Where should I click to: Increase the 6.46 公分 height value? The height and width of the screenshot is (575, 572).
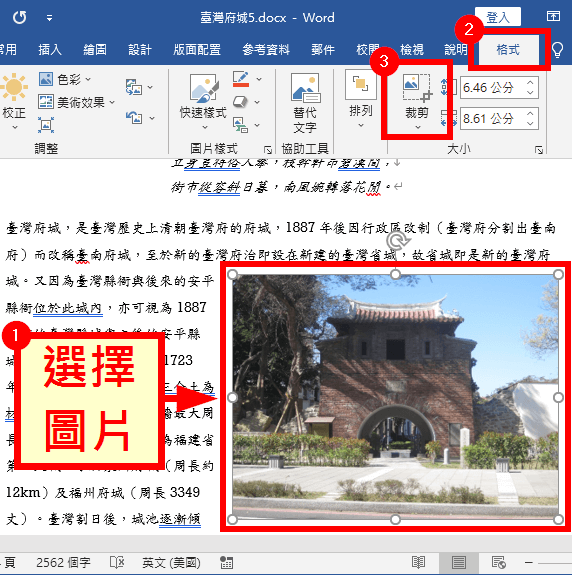click(530, 83)
